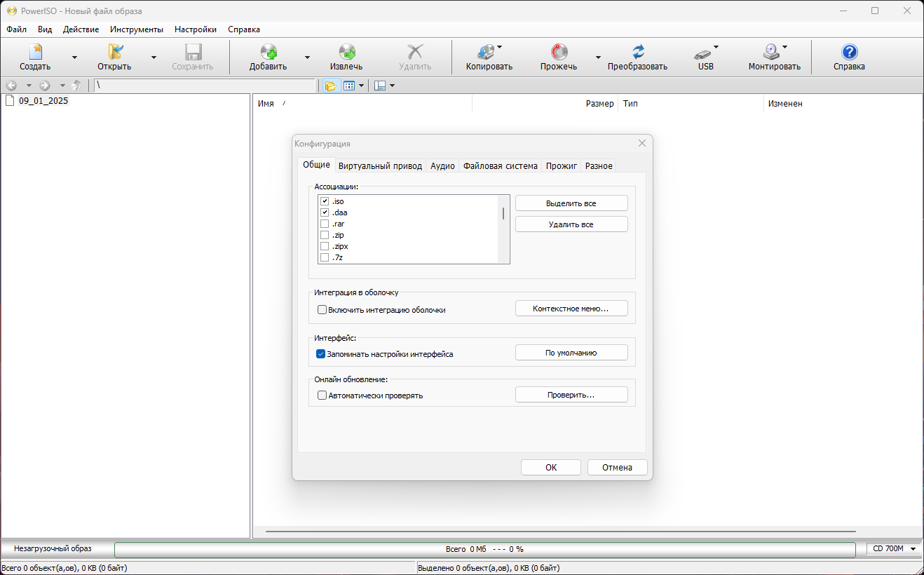This screenshot has width=924, height=575.
Task: Click the Добавить disc plus icon
Action: pyautogui.click(x=269, y=52)
